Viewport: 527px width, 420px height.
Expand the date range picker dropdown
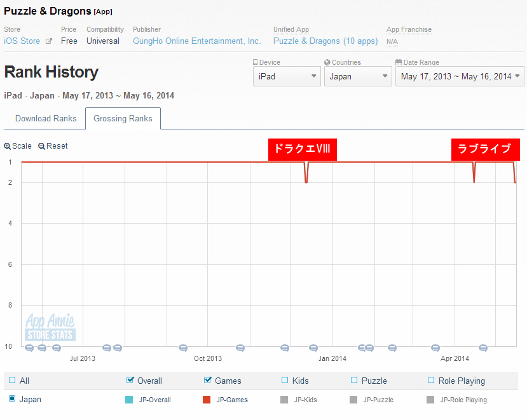point(459,76)
